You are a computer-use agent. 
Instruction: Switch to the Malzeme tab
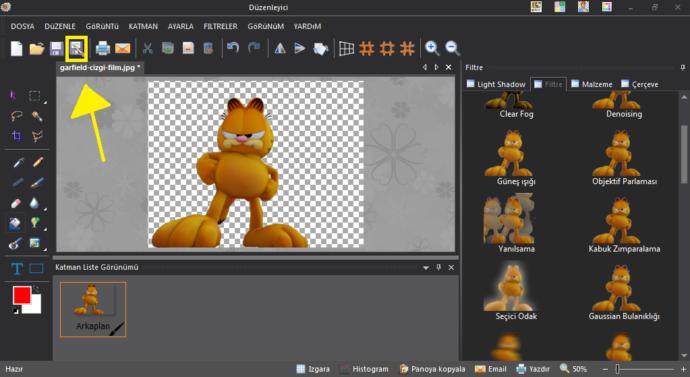coord(591,84)
